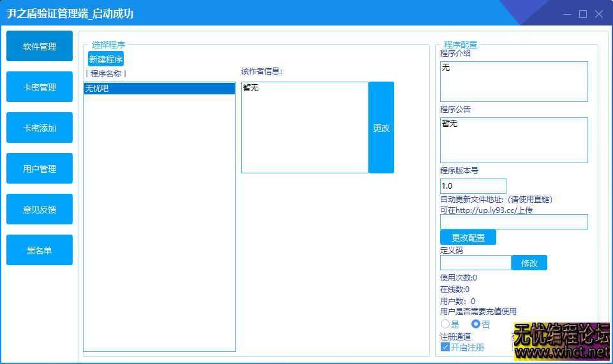Open the 卡密添加 page
Image resolution: width=613 pixels, height=364 pixels.
(40, 128)
